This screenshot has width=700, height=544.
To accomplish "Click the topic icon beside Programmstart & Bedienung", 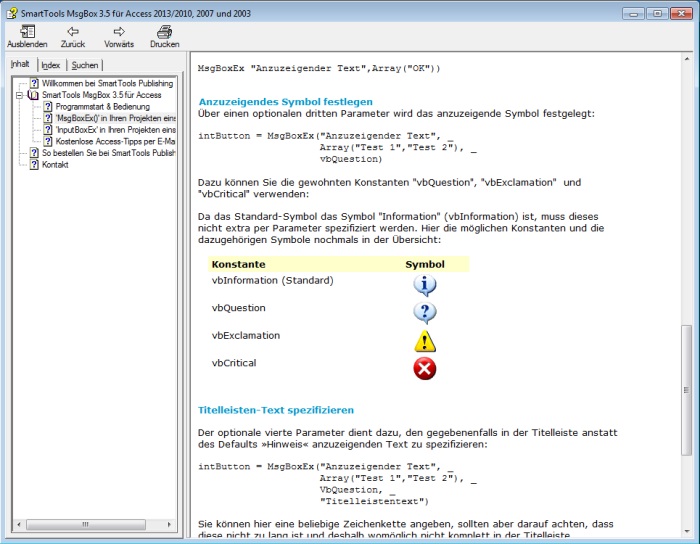I will click(48, 106).
